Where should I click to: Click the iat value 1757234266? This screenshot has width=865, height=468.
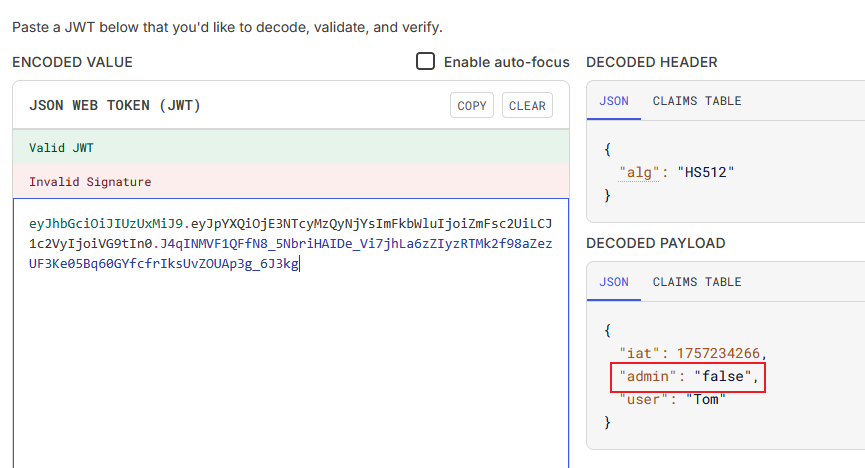coord(718,353)
